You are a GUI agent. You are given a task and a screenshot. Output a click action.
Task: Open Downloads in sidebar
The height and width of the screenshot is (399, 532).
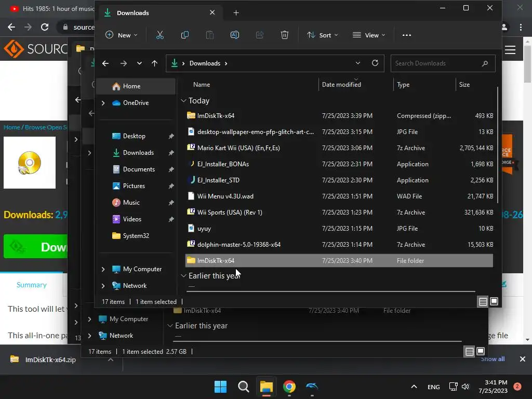tap(138, 153)
